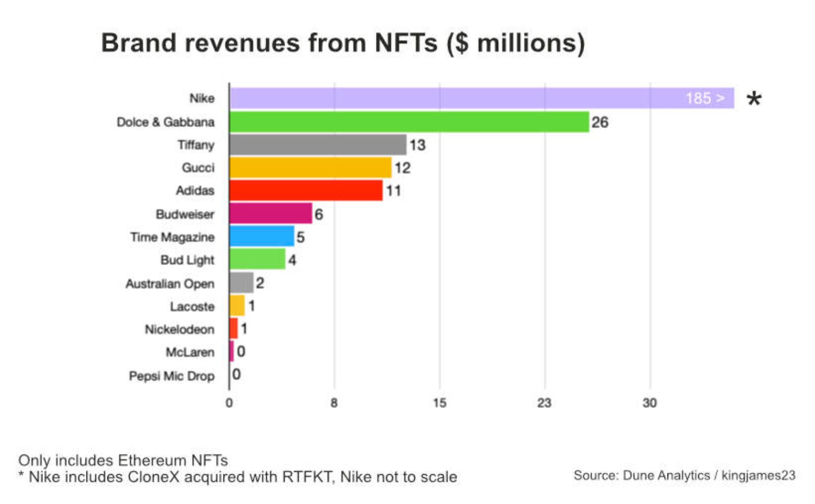Select the value 0 beside Pepsi Mic Drop
The image size is (815, 504).
click(237, 374)
